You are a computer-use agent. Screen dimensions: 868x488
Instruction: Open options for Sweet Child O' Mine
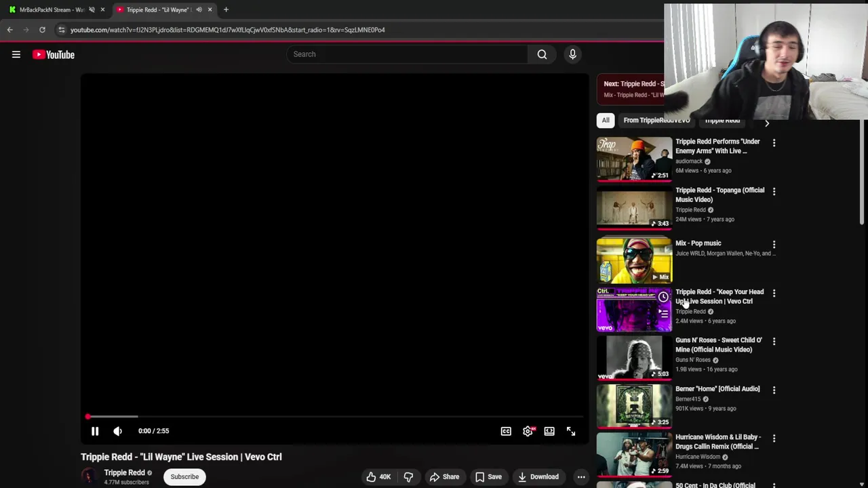click(774, 342)
